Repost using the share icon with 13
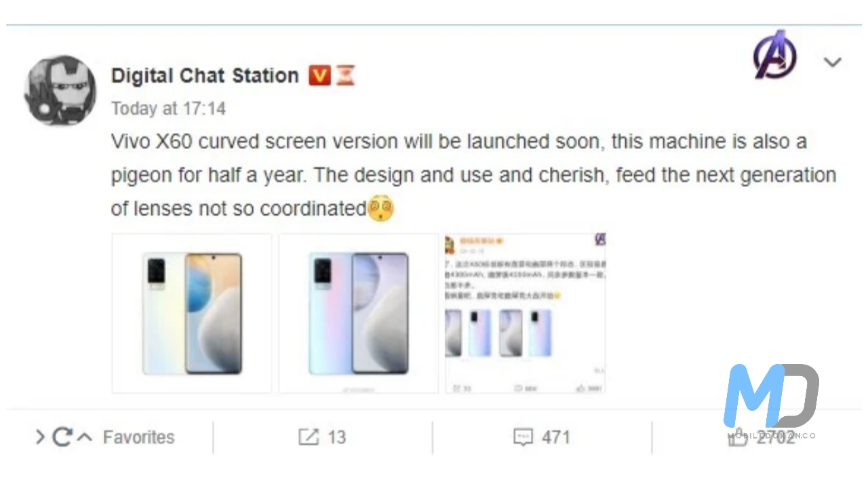This screenshot has height=488, width=868. pyautogui.click(x=309, y=437)
